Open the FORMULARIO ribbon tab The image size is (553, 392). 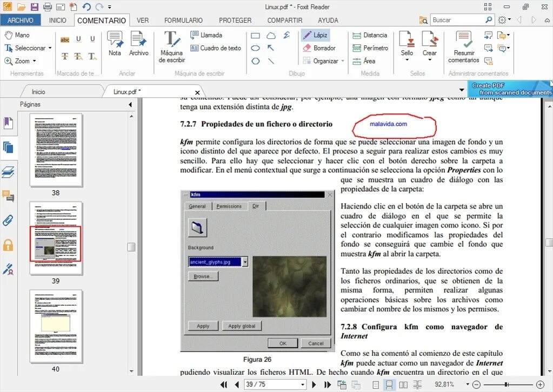click(183, 20)
